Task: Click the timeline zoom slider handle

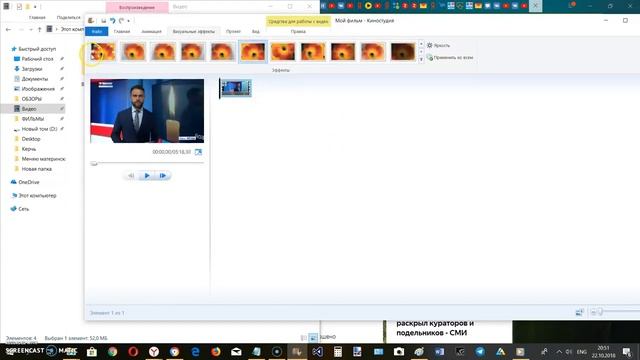Action: tap(600, 312)
